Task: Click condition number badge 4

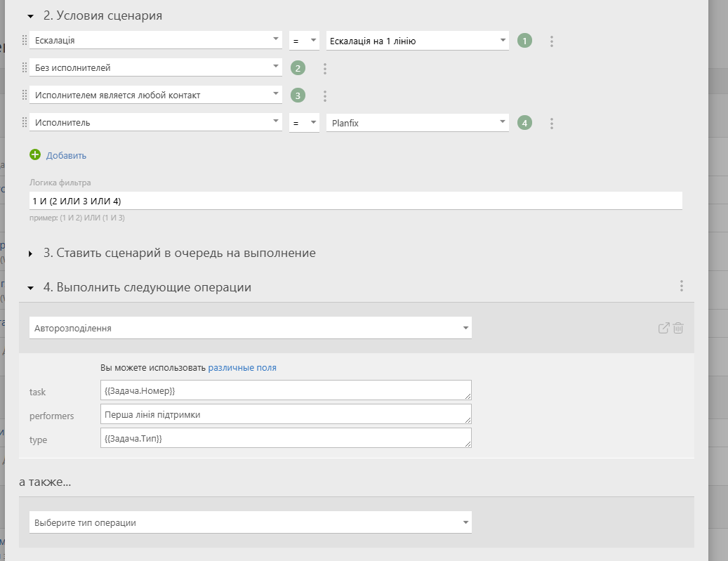Action: click(524, 123)
